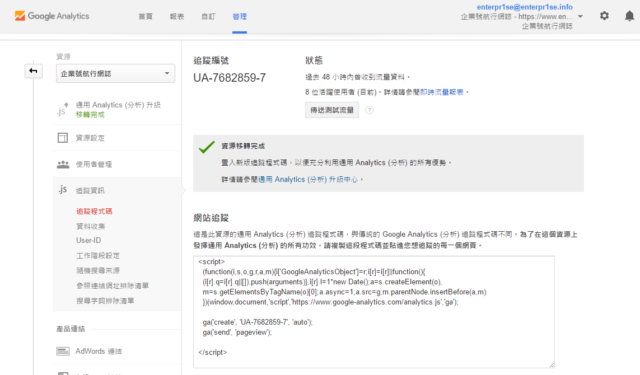This screenshot has height=375, width=640.
Task: Click the 產品連結 section label
Action: (x=71, y=329)
